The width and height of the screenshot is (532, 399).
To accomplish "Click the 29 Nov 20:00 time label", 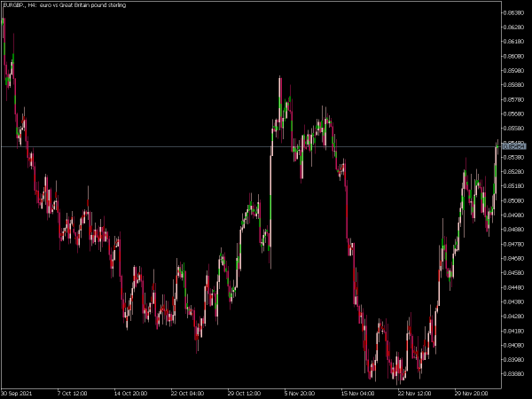I will click(x=472, y=394).
